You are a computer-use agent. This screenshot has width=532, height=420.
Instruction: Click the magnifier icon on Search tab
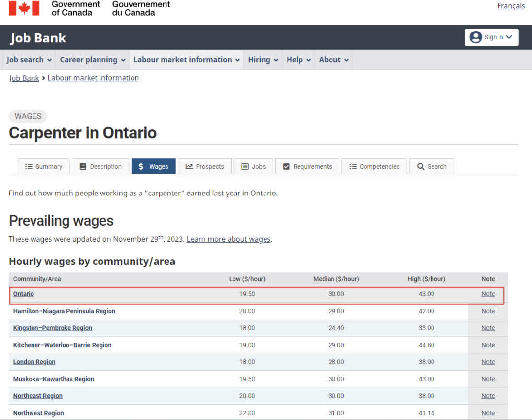(x=421, y=166)
